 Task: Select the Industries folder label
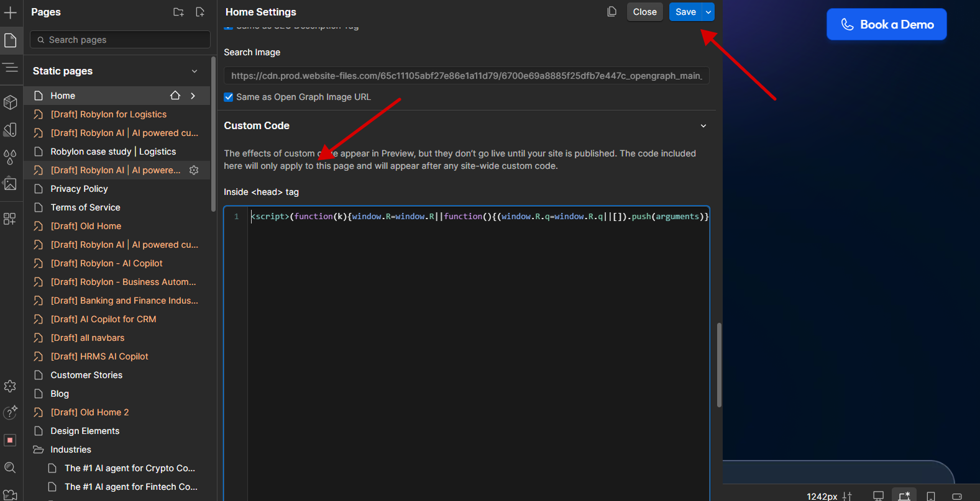coord(71,449)
